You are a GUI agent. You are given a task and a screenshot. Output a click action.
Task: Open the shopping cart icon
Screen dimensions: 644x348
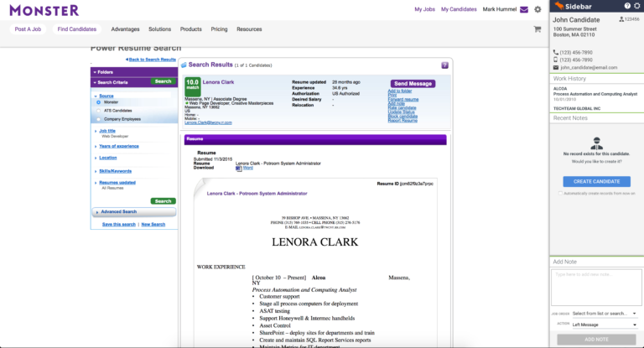coord(538,29)
